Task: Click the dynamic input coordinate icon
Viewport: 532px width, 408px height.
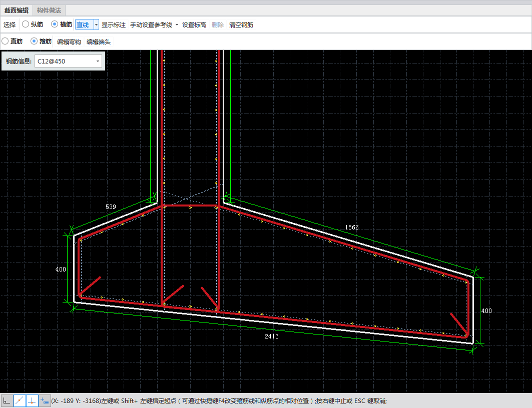Action: 45,401
